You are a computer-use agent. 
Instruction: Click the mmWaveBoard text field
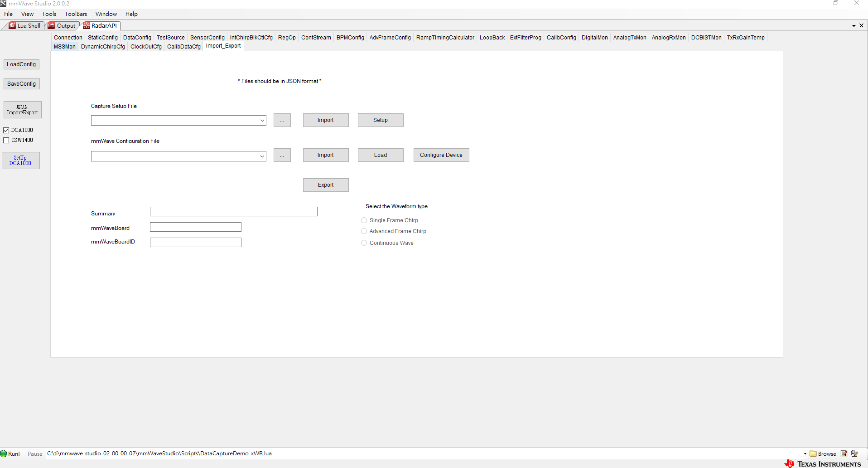pos(196,227)
